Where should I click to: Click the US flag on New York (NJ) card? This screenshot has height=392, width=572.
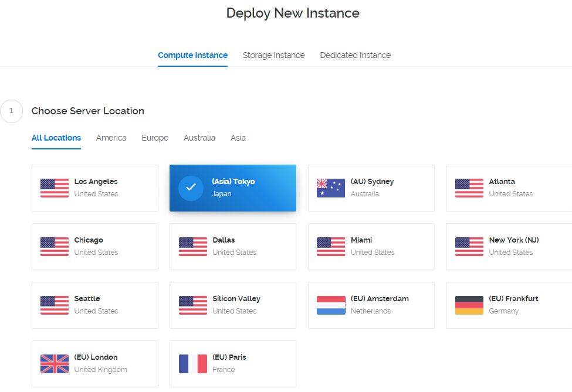pyautogui.click(x=468, y=246)
